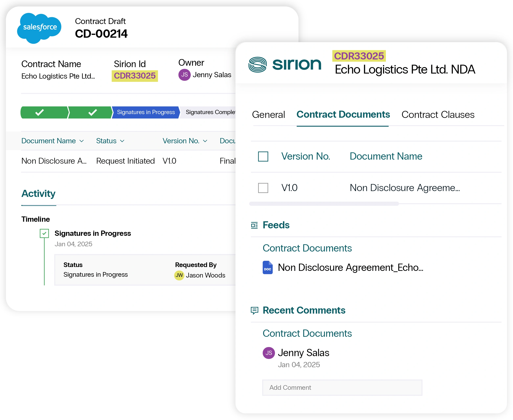The image size is (513, 420).
Task: Expand the Document Name column dropdown
Action: point(82,141)
